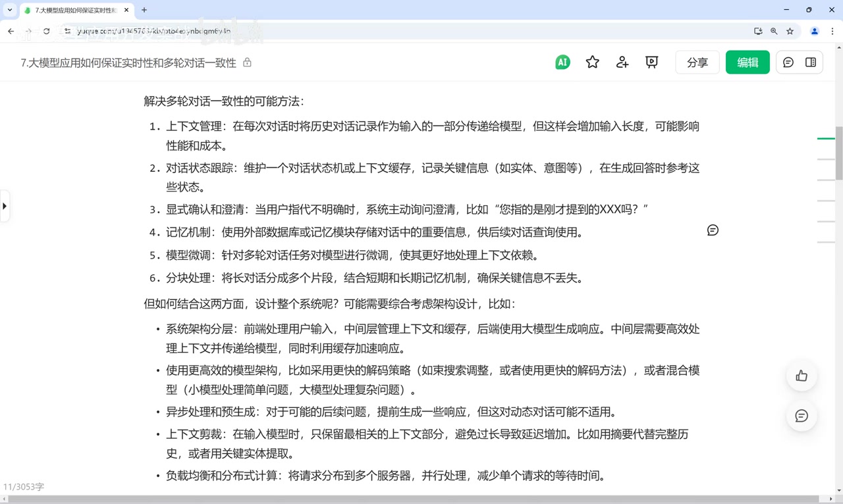Viewport: 843px width, 504px height.
Task: Click the inline comment icon beside paragraph
Action: coord(713,230)
